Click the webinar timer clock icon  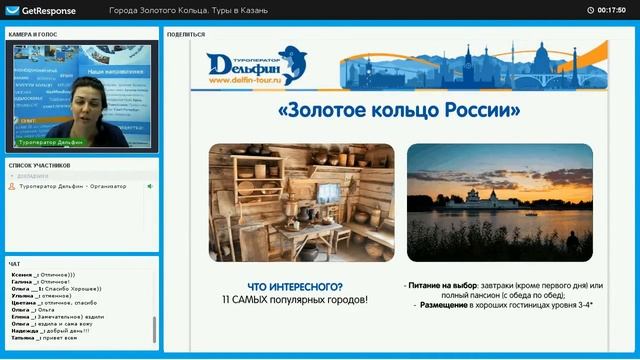pos(590,10)
